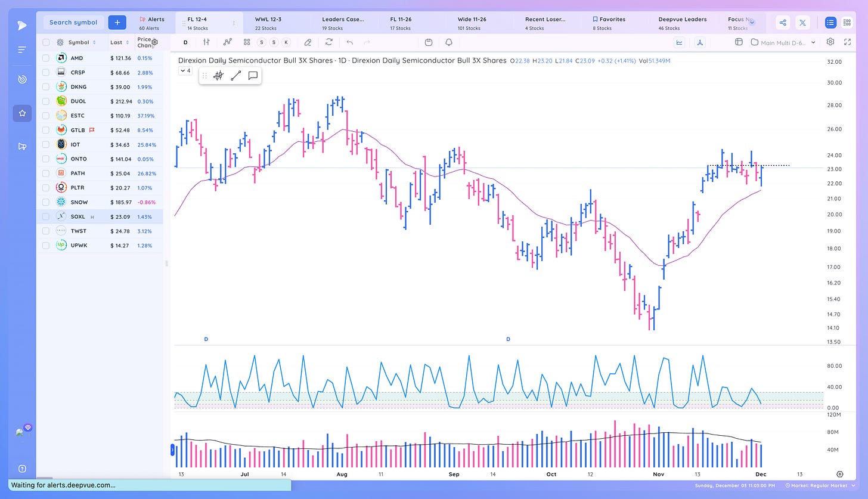The image size is (868, 499).
Task: Check the UPWK row checkbox
Action: (46, 245)
